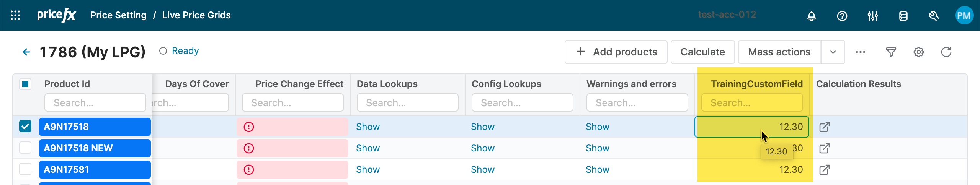Uncheck the A9N17518 row checkbox
Screen dimensions: 980x185
tap(25, 126)
